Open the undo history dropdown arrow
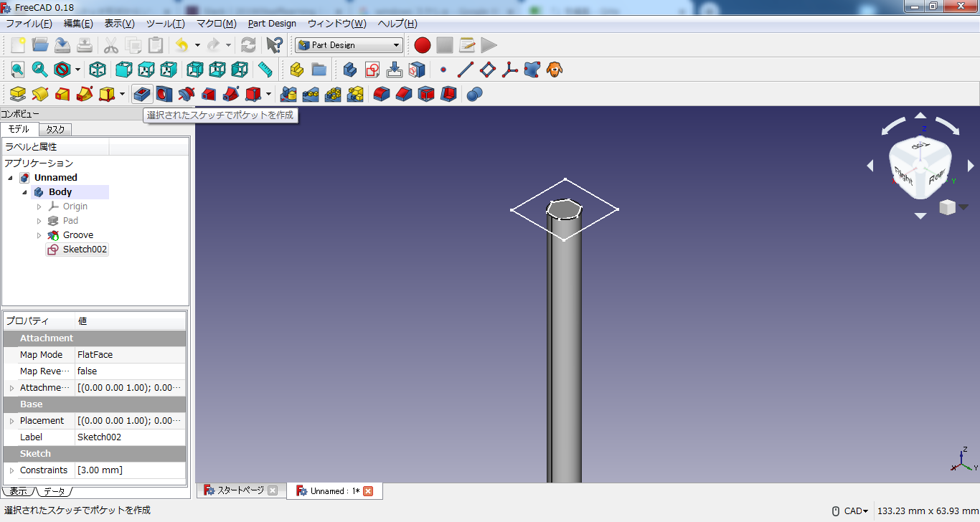This screenshot has width=980, height=522. [x=197, y=45]
